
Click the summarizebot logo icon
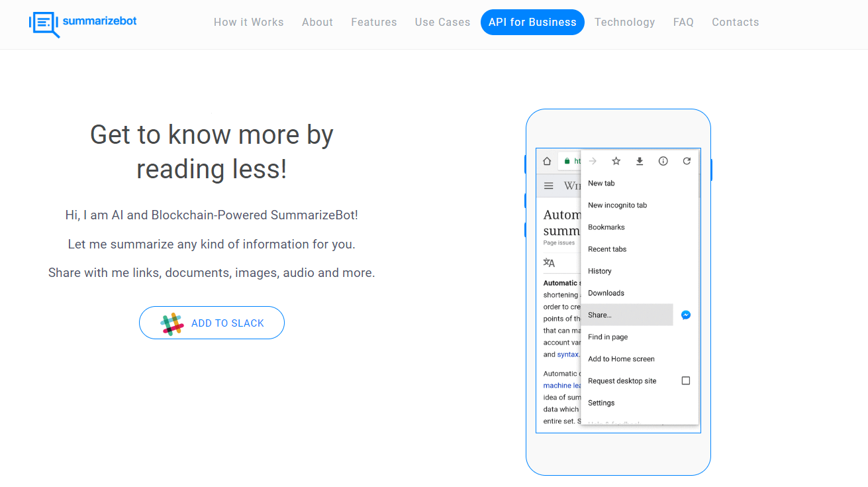click(44, 24)
